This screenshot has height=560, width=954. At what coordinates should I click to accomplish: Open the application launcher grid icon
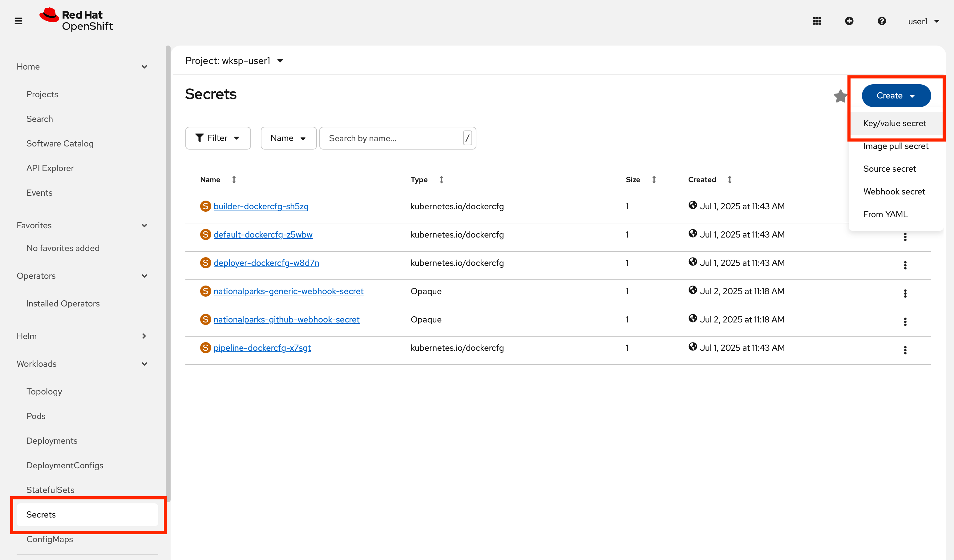pos(817,21)
